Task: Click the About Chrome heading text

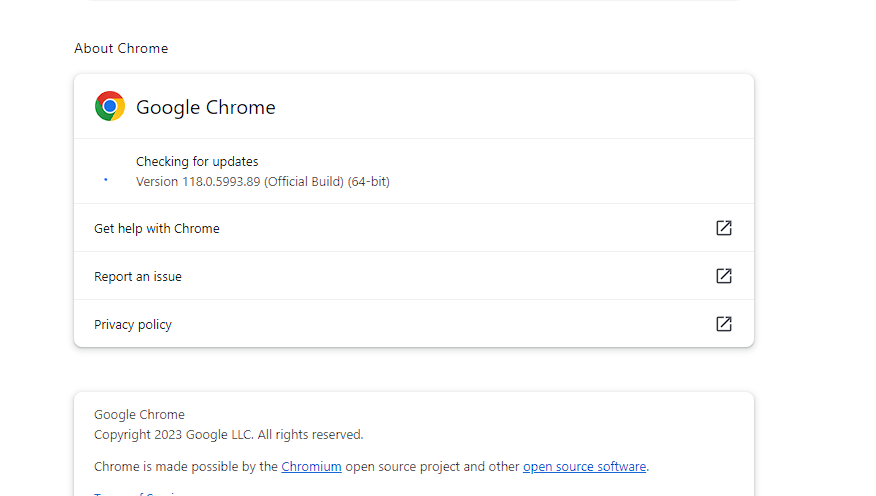Action: click(121, 49)
